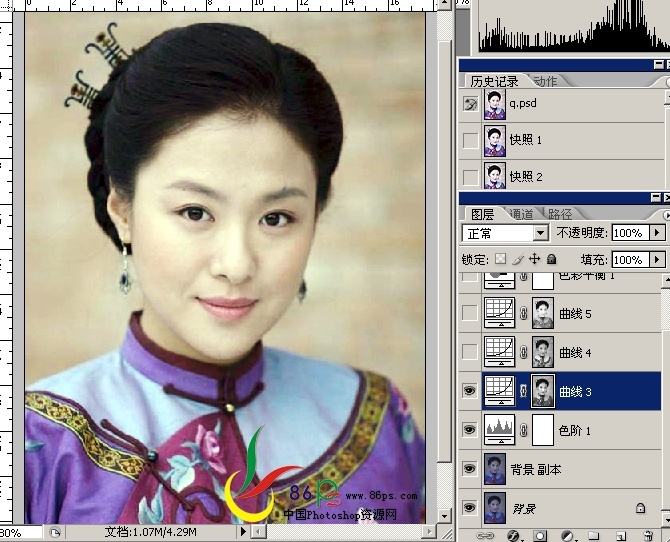Open the status bar info flyout arrow
670x542 pixels.
click(x=243, y=532)
